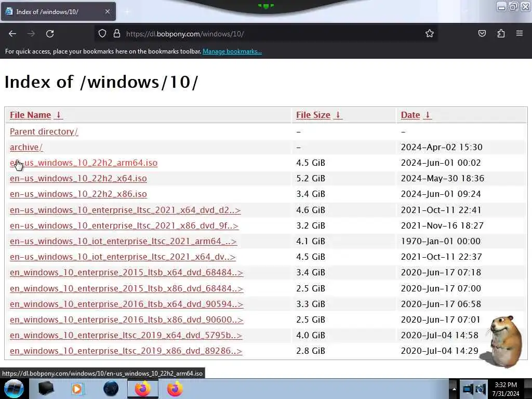Viewport: 532px width, 399px height.
Task: Open the Pocket save icon
Action: click(482, 34)
